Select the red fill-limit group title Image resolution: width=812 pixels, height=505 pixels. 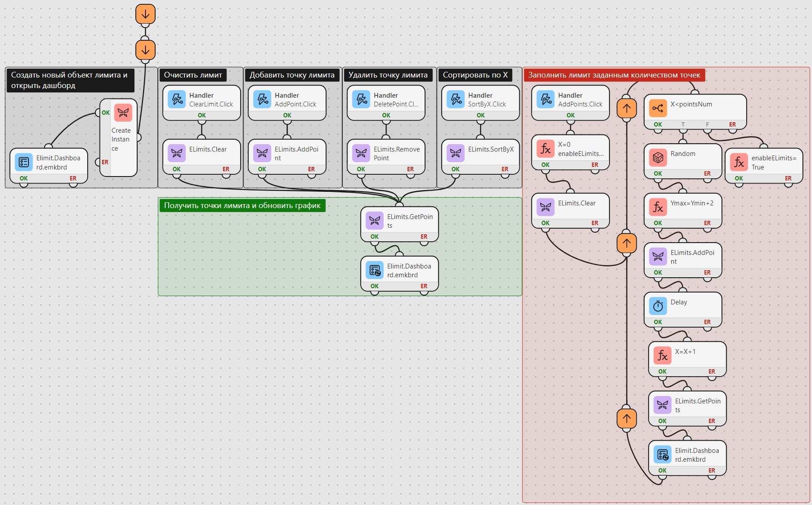coord(614,75)
